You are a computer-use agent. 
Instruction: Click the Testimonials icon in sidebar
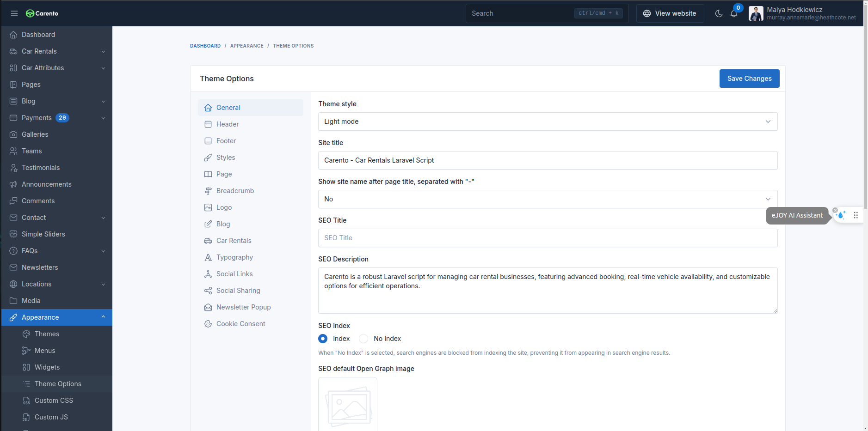tap(13, 168)
